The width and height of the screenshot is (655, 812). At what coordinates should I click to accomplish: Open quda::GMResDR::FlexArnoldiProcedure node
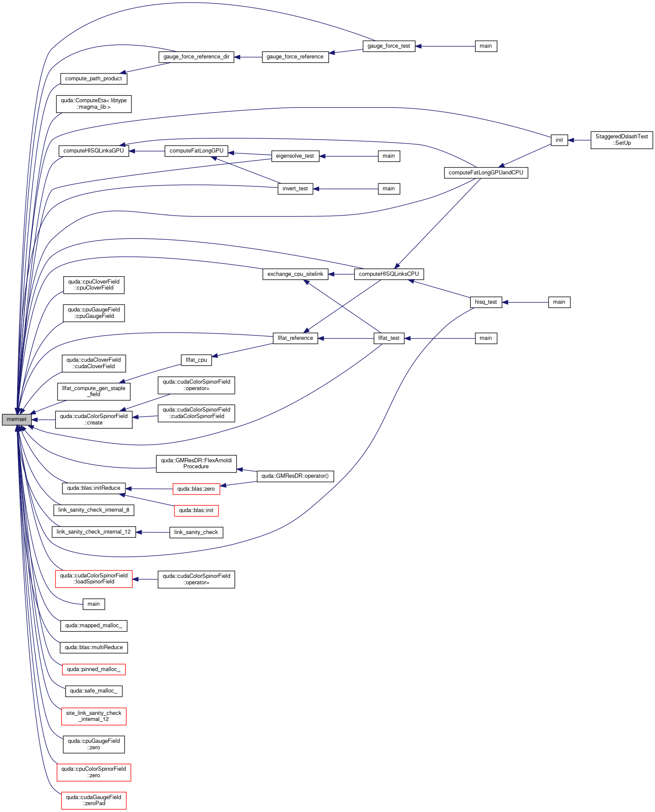pos(196,464)
